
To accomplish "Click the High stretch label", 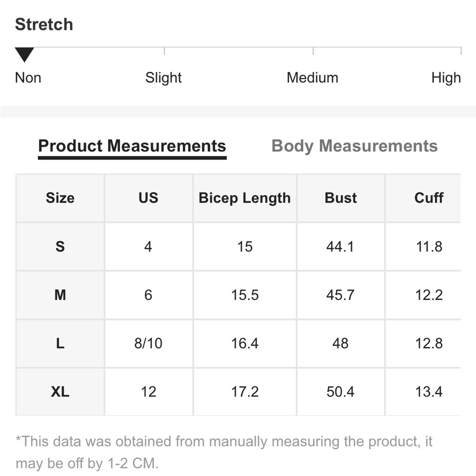I will (x=446, y=78).
